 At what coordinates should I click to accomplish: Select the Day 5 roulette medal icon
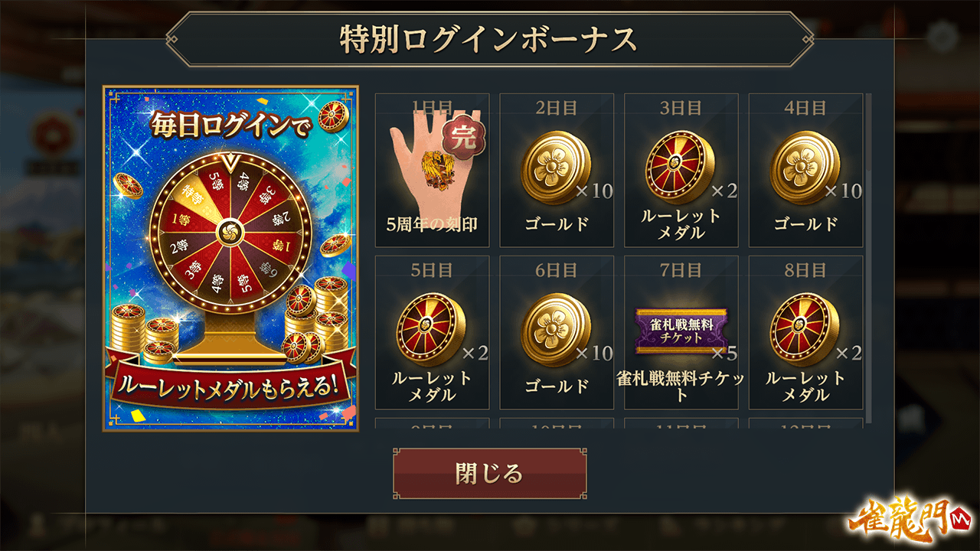431,330
